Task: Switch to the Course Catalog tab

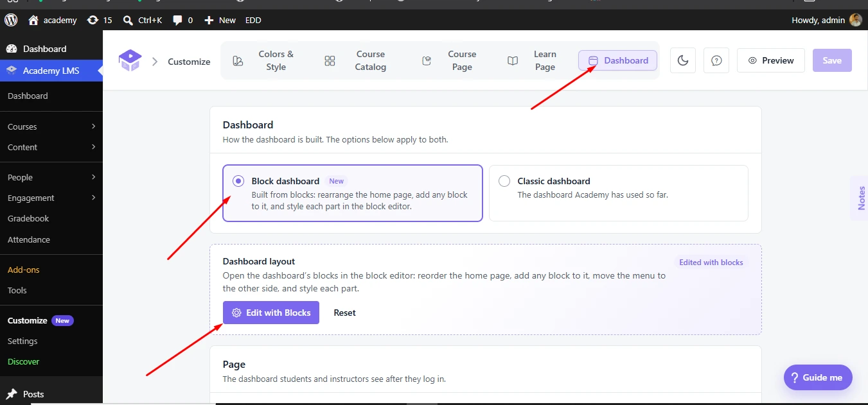Action: coord(359,60)
